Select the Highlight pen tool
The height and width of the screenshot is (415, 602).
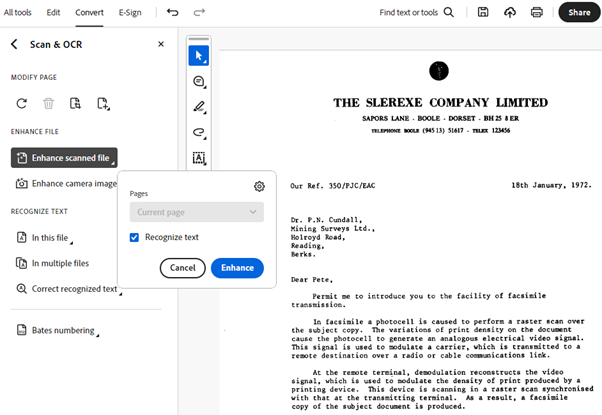pos(199,107)
